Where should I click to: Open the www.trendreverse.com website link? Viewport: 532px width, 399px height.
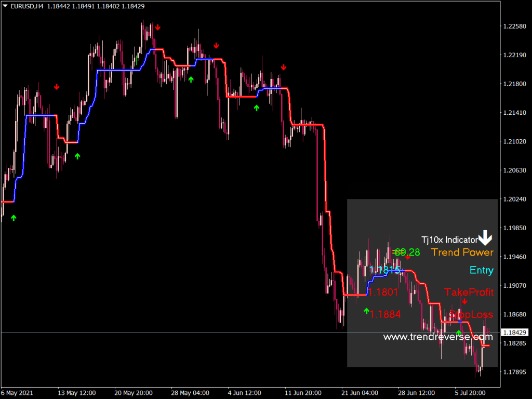click(x=437, y=337)
